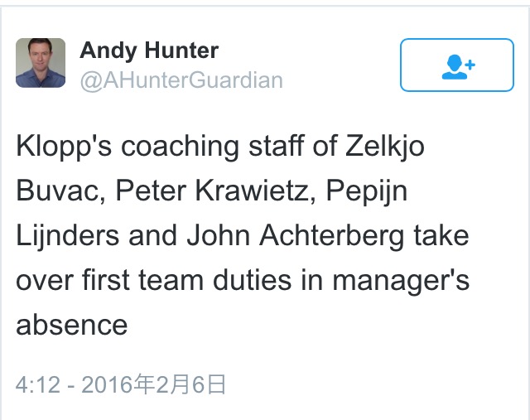Screen dimensions: 530x420
Task: Open Andy Hunter's profile photo
Action: tap(41, 63)
